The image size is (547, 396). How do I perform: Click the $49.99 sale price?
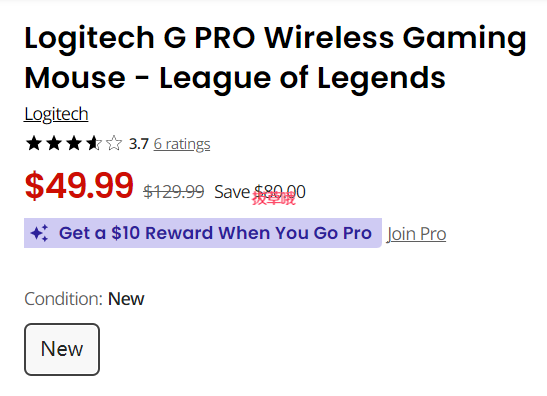coord(79,185)
